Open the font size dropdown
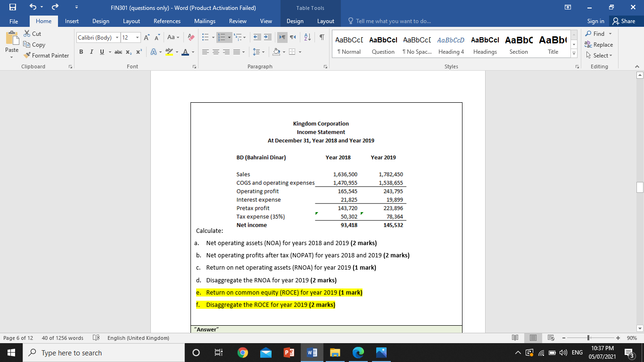644x362 pixels. click(x=137, y=37)
